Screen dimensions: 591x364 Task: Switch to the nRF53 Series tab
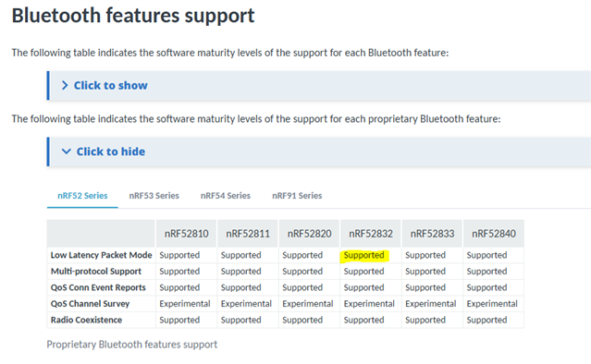click(x=154, y=196)
